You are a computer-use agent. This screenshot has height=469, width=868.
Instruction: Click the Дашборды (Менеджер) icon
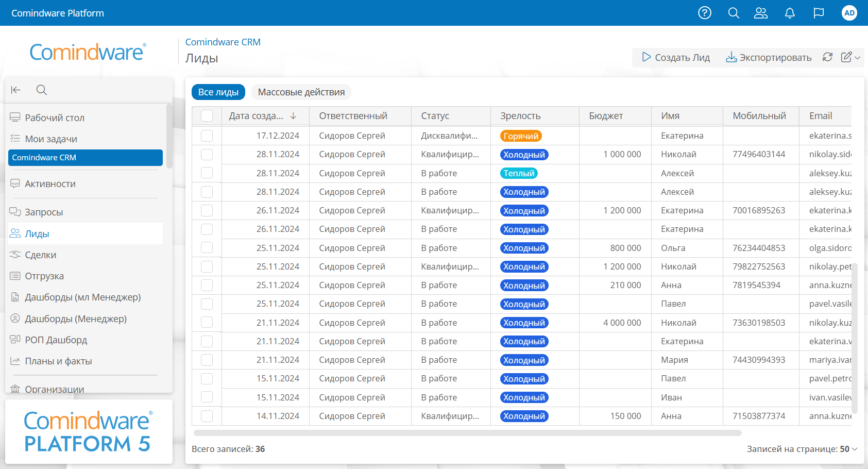pyautogui.click(x=15, y=319)
